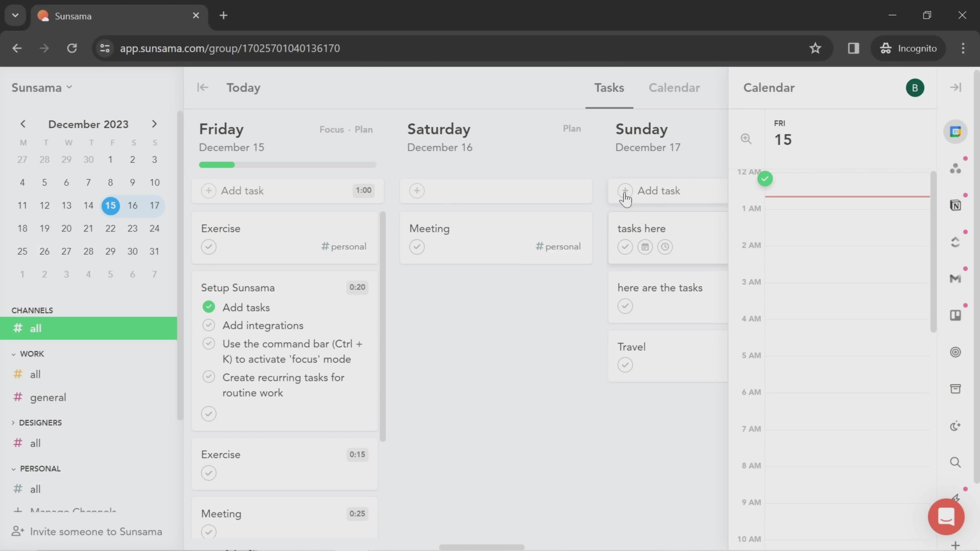Screen dimensions: 980x551
Task: Open the ClickUp integration icon
Action: [x=955, y=242]
